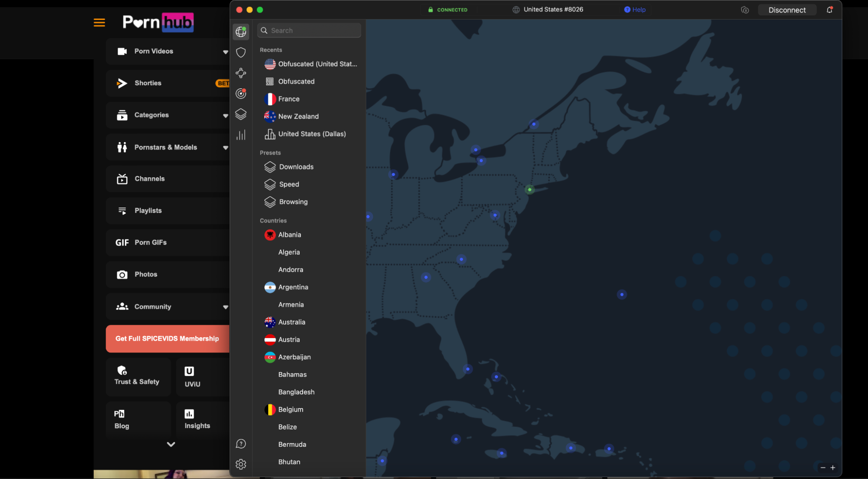Viewport: 868px width, 479px height.
Task: Open the hamburger menu icon in the browser window
Action: [x=99, y=23]
